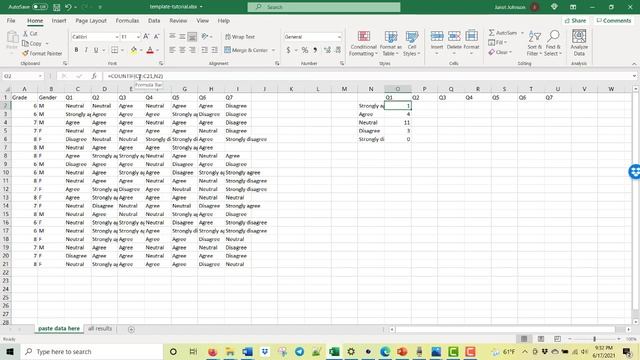Apply the red font color

pyautogui.click(x=150, y=50)
